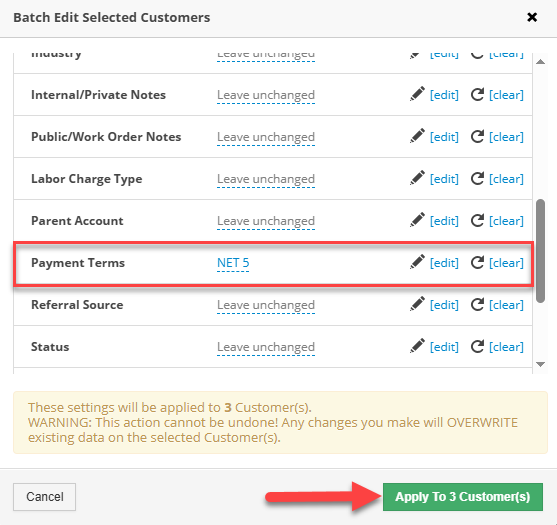
Task: Cancel the batch edit dialog
Action: coord(44,497)
